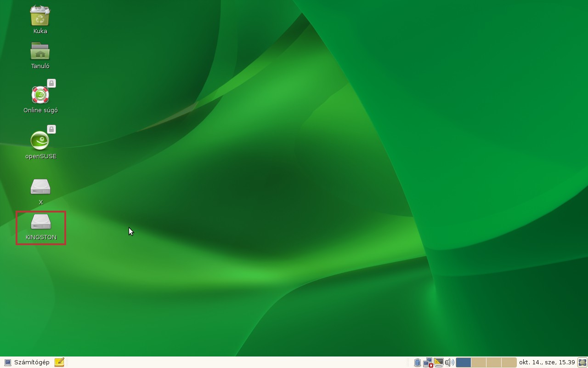Open the display settings tray icon

pyautogui.click(x=439, y=362)
